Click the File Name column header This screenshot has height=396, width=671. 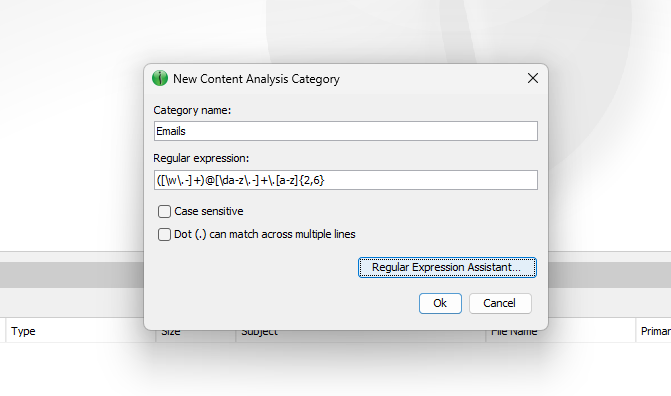coord(514,333)
